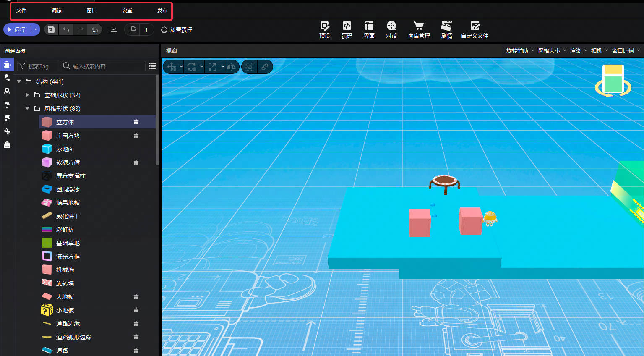Select the backpack icon in sidebar

coord(7,145)
